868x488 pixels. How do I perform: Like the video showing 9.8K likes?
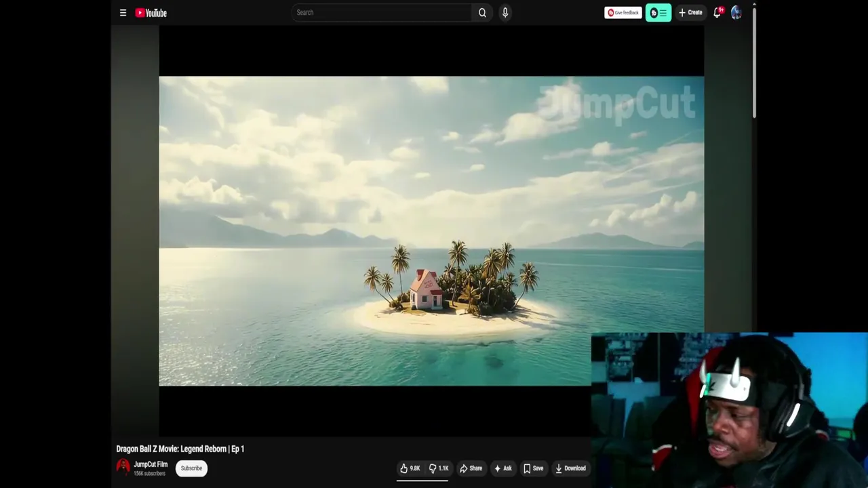click(410, 468)
